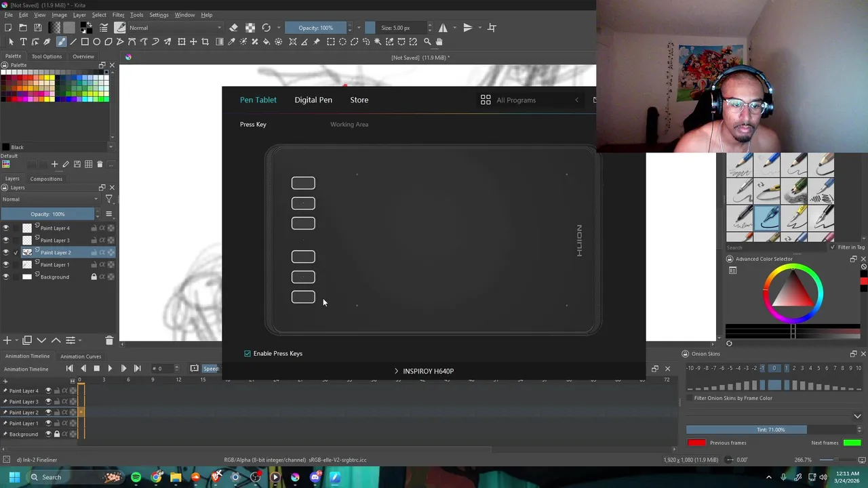This screenshot has height=488, width=868.
Task: Duplicate layer icon in Layers panel
Action: click(x=27, y=340)
